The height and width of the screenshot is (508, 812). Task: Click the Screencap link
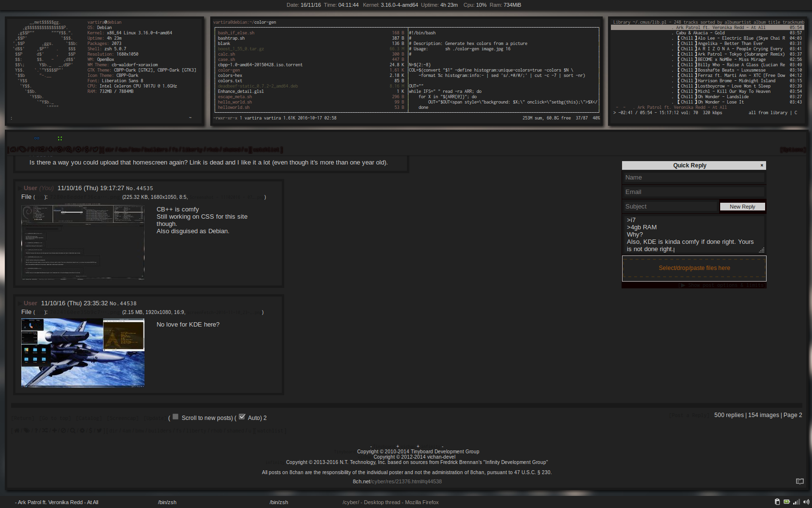(123, 418)
